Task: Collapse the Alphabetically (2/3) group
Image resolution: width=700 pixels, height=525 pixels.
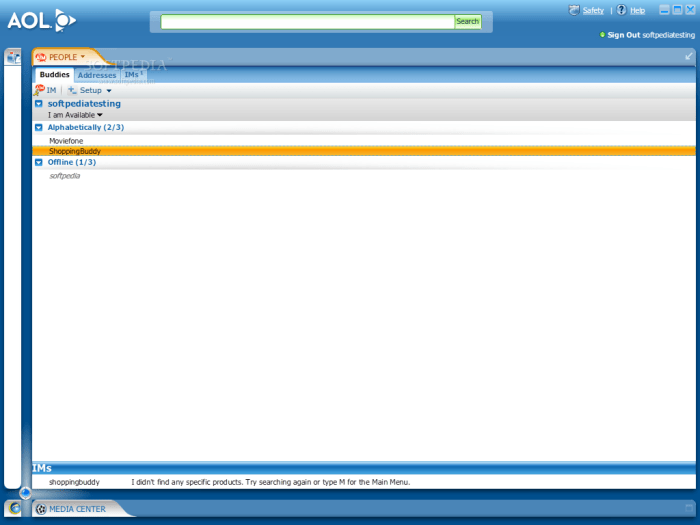Action: coord(39,127)
